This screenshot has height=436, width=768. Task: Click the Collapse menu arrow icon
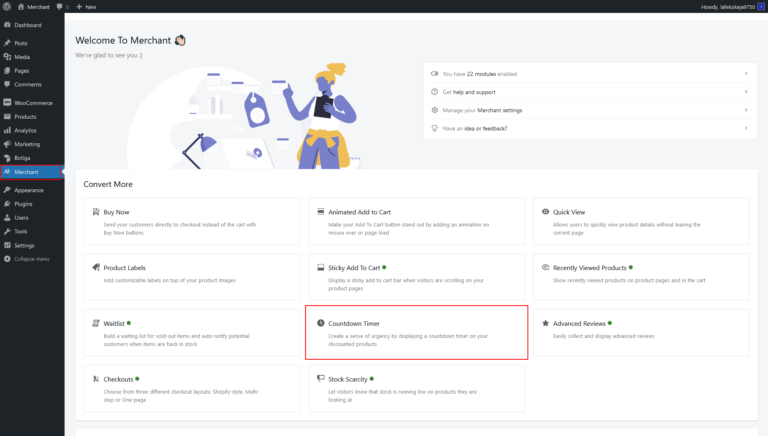(7, 259)
